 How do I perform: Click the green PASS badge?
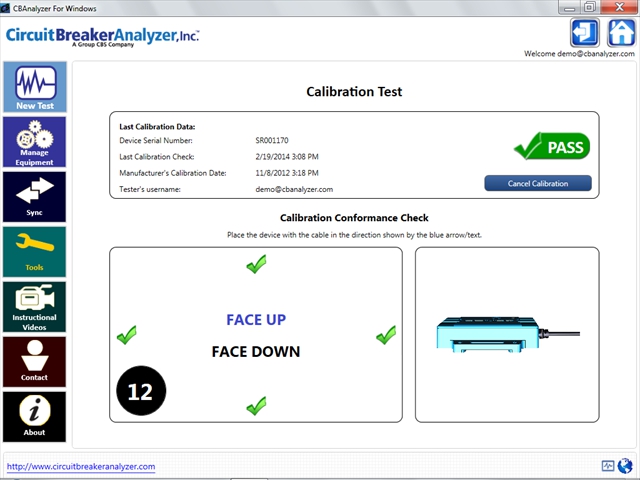552,146
